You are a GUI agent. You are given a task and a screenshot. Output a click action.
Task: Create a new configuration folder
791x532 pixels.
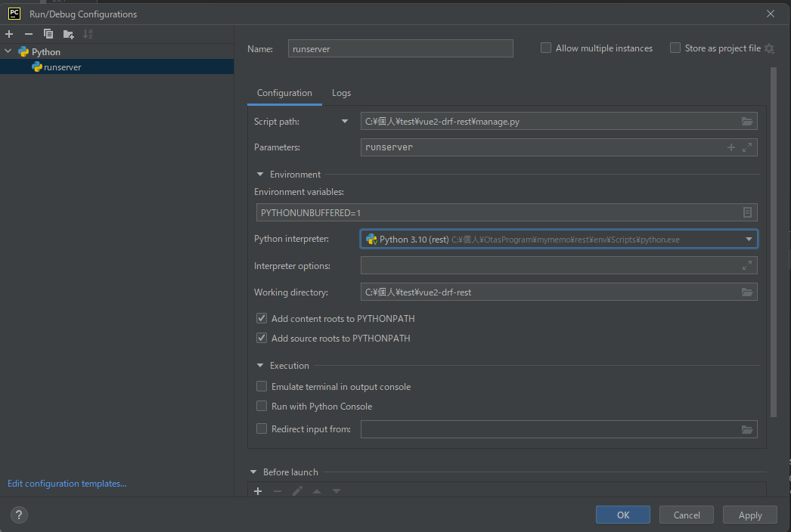point(68,34)
